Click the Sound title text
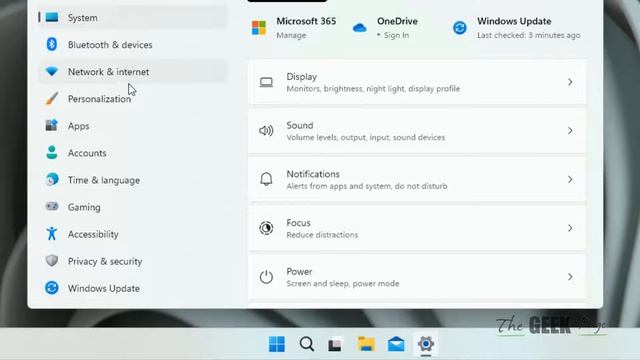This screenshot has width=640, height=360. pyautogui.click(x=300, y=125)
